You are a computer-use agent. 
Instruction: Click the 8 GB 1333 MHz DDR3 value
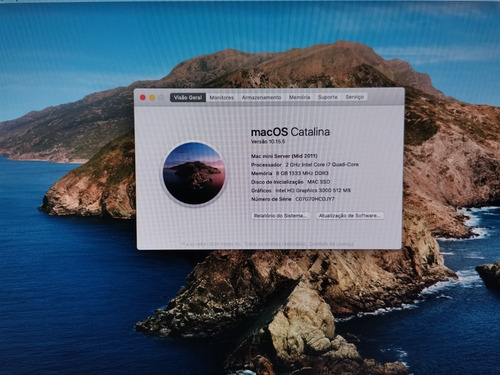(x=302, y=173)
